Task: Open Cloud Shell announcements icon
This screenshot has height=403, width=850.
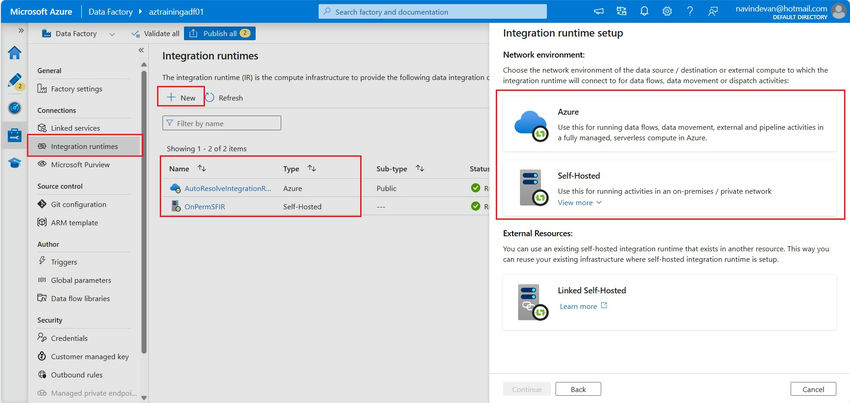Action: coord(599,11)
